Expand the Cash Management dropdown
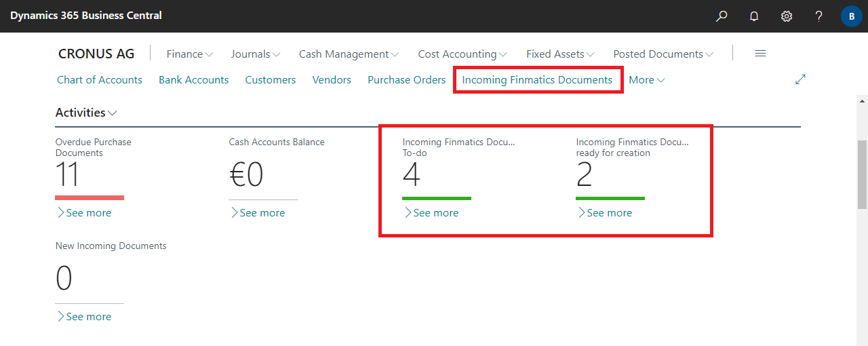 click(349, 54)
